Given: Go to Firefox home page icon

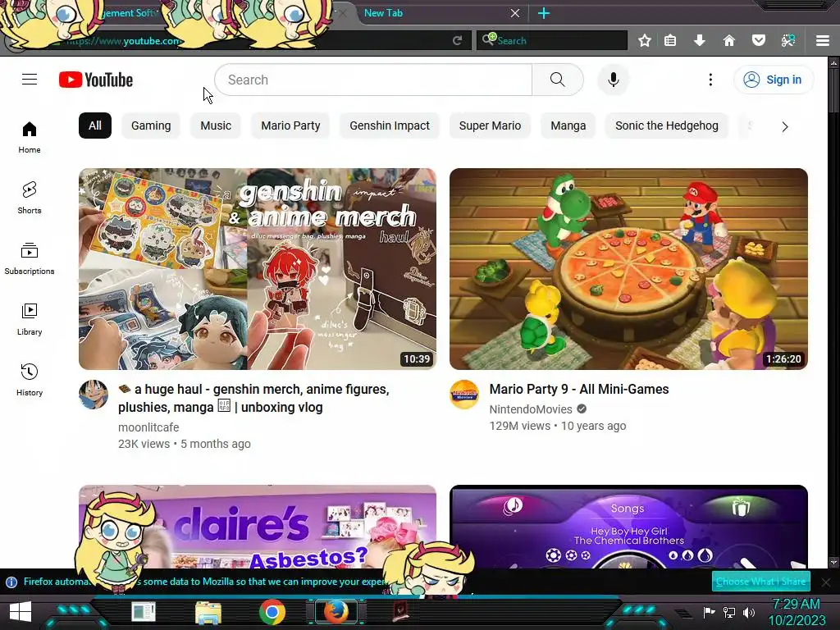Looking at the screenshot, I should click(729, 41).
